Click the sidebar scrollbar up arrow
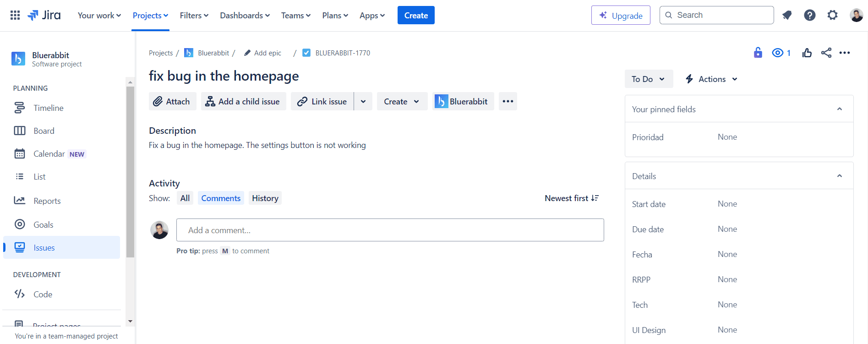 pyautogui.click(x=130, y=82)
